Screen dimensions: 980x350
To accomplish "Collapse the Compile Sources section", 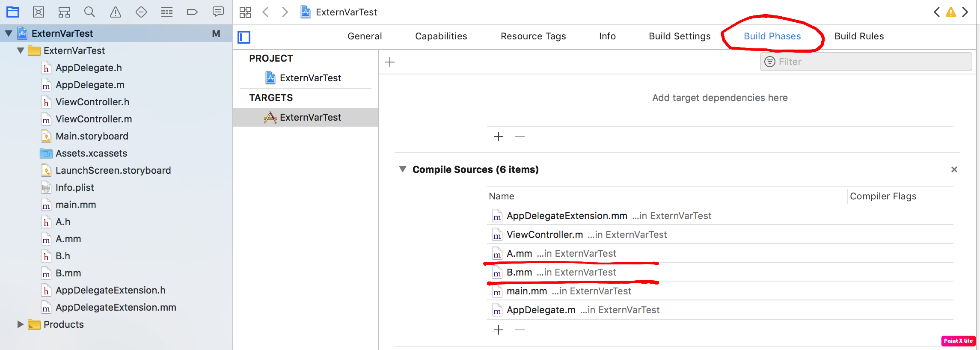I will tap(402, 169).
